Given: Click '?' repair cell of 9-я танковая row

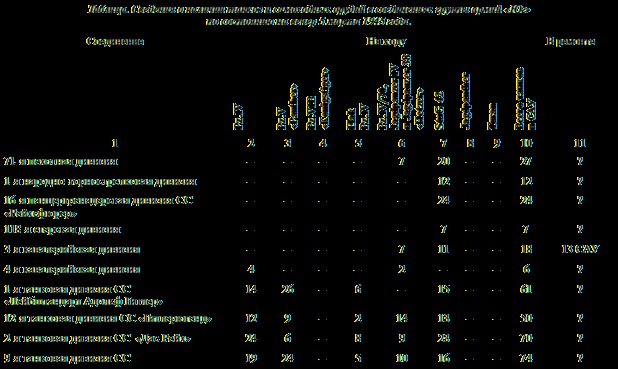Looking at the screenshot, I should (579, 358).
